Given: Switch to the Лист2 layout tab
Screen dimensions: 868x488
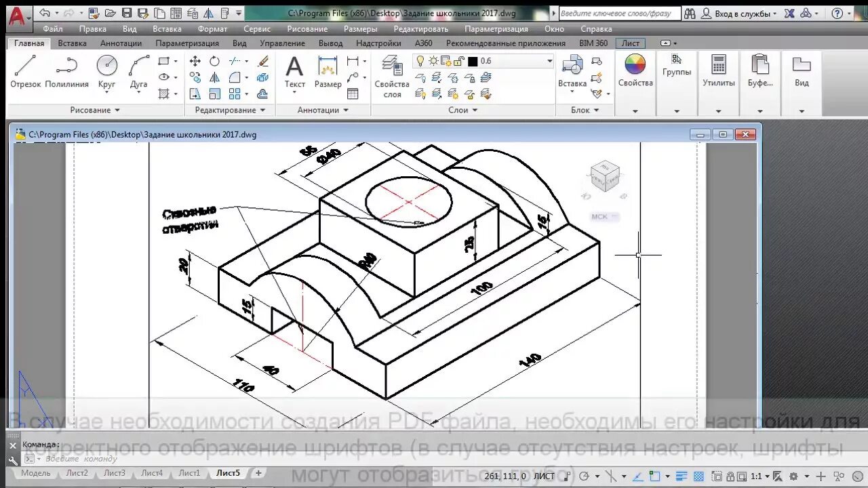Looking at the screenshot, I should click(x=77, y=473).
